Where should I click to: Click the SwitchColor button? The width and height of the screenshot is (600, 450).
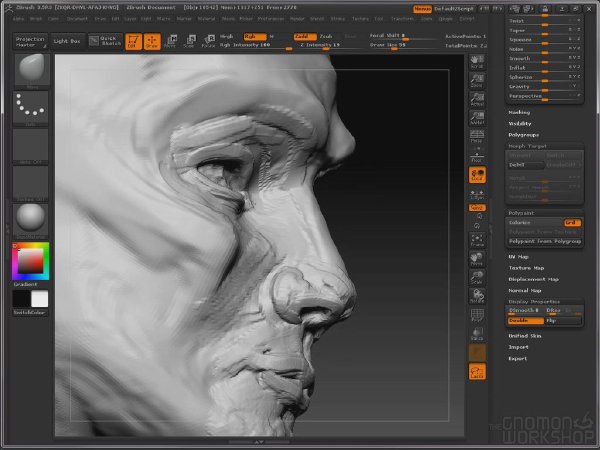click(x=29, y=313)
